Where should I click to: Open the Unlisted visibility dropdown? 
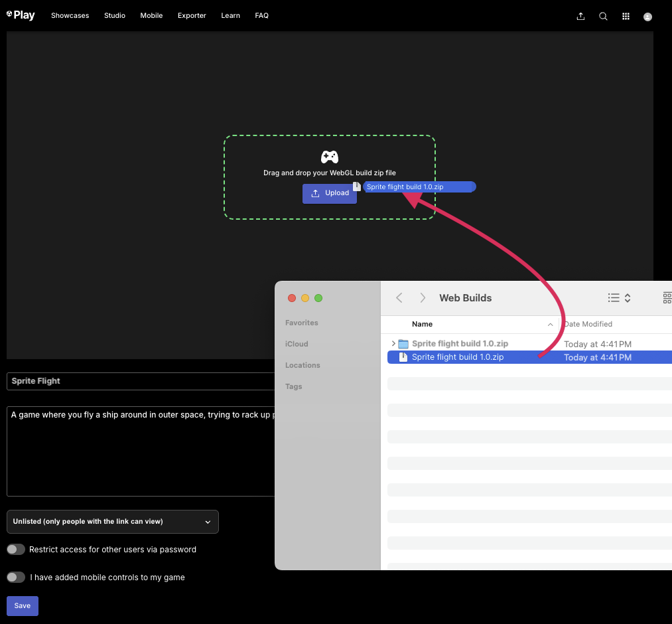click(113, 522)
